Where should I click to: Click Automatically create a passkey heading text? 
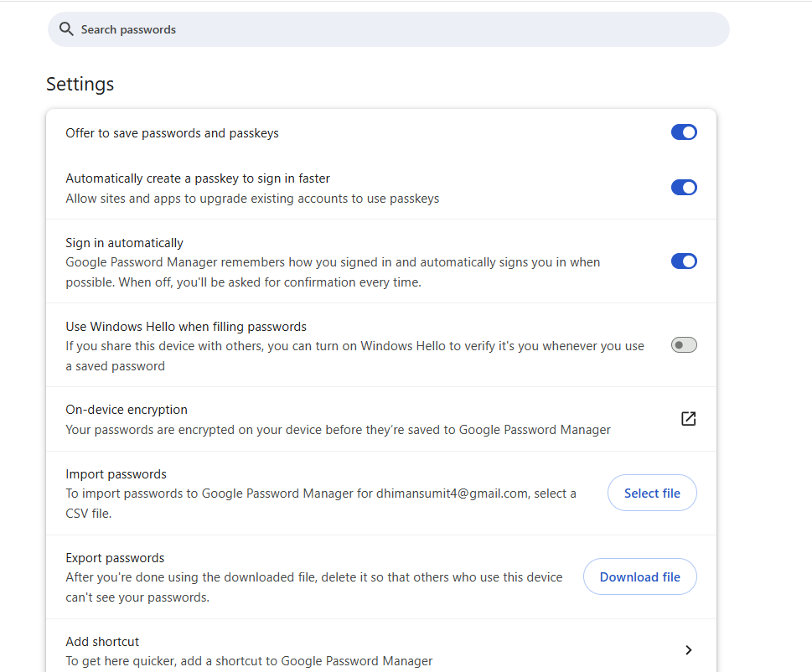pos(198,178)
